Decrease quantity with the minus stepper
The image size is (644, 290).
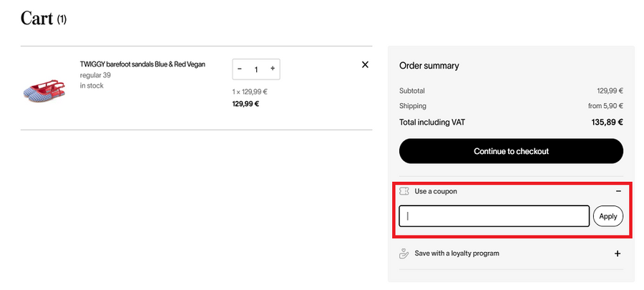coord(240,69)
